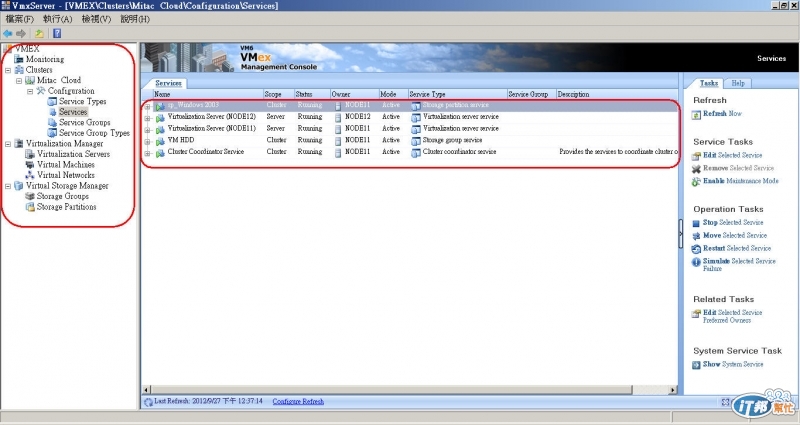
Task: Expand the VM HDD service row
Action: pos(147,142)
